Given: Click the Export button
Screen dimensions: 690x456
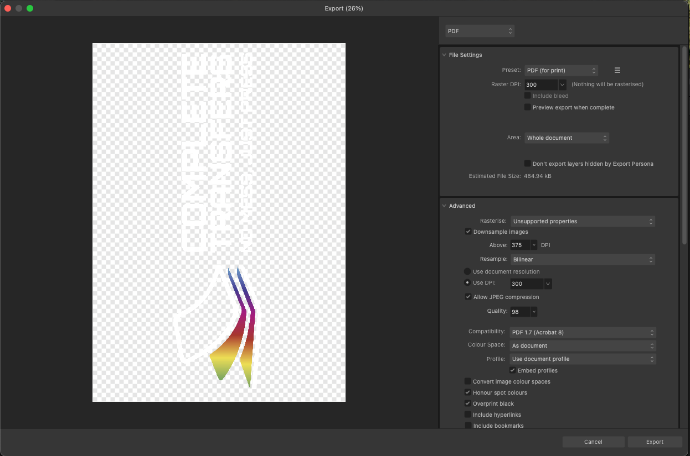Looking at the screenshot, I should click(x=655, y=442).
